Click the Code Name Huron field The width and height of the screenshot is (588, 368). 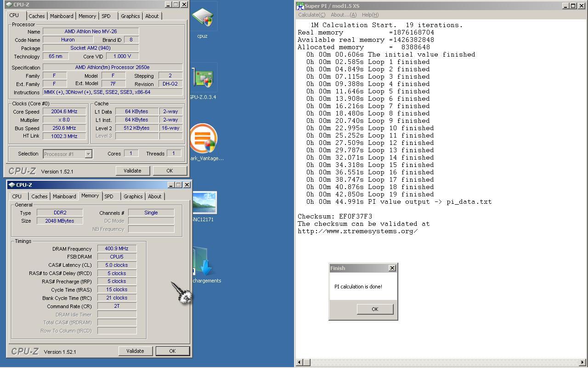pyautogui.click(x=68, y=40)
